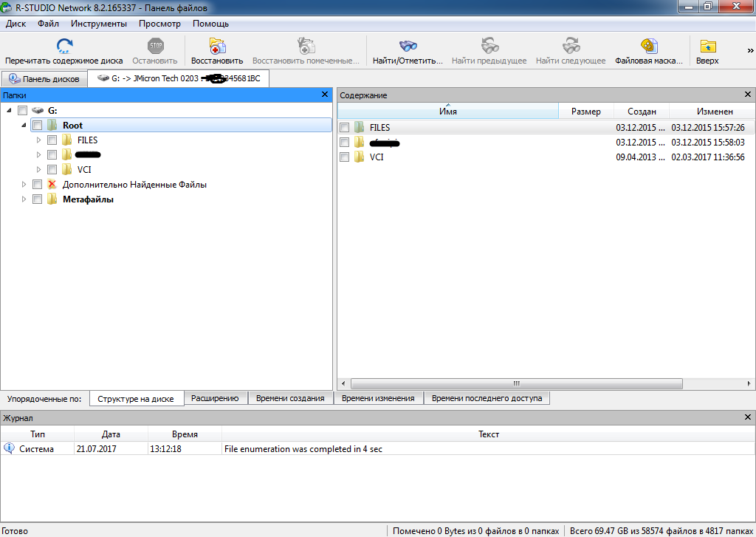
Task: Select Структуре на диске tab
Action: pos(136,399)
